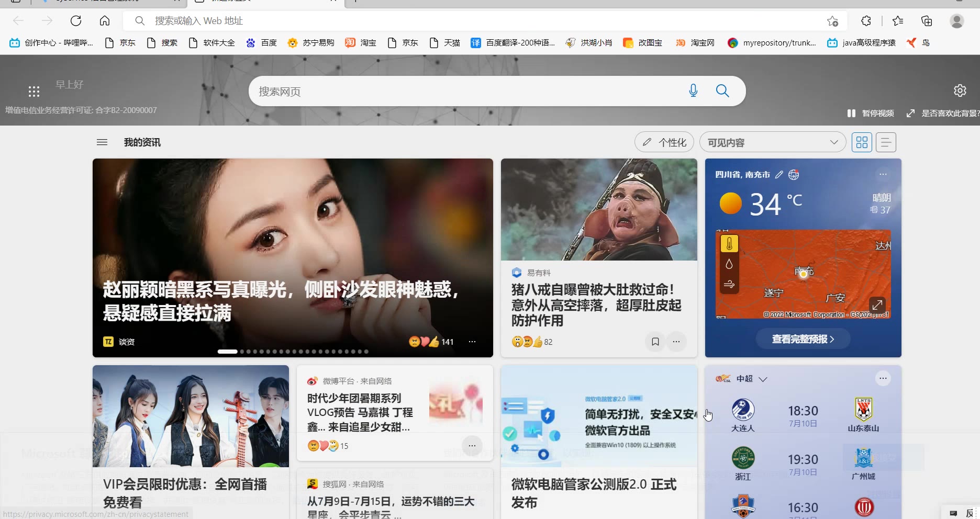The height and width of the screenshot is (519, 980).
Task: Open 软件大全 bookmark
Action: pyautogui.click(x=212, y=43)
